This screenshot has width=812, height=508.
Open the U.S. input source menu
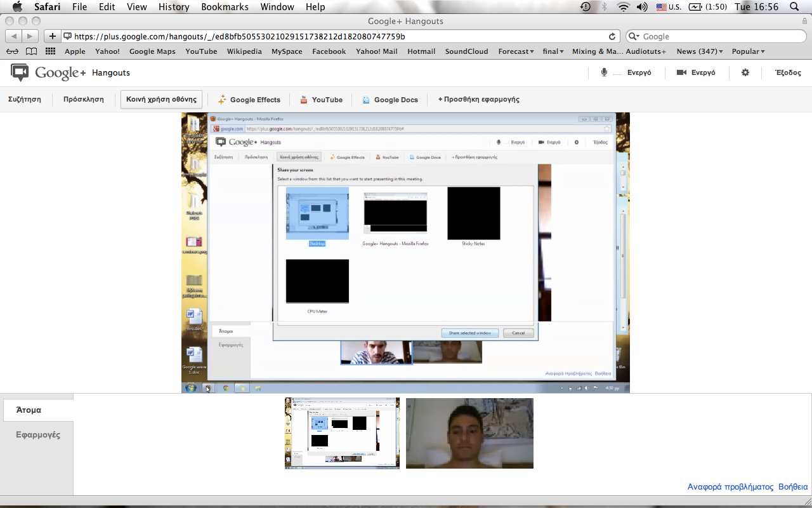[x=669, y=7]
